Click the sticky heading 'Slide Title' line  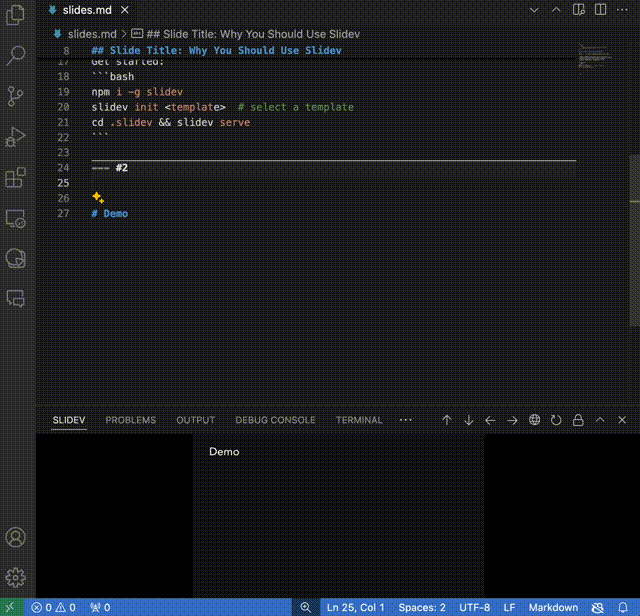[216, 50]
